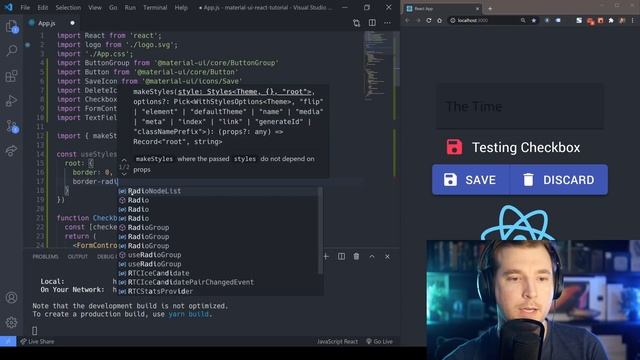Viewport: 640px width, 360px height.
Task: Click the DISCARD button on the page
Action: pyautogui.click(x=558, y=180)
